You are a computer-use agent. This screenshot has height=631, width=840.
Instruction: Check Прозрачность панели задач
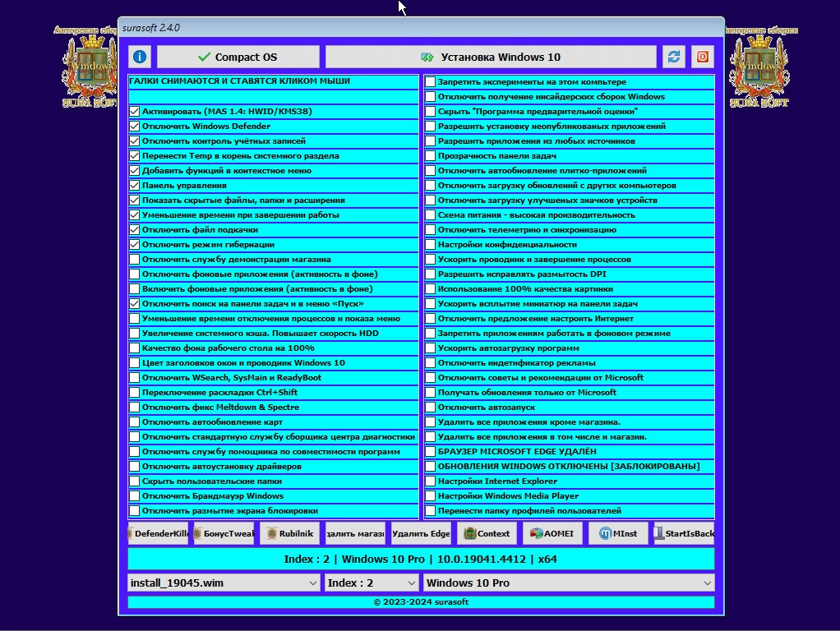430,156
